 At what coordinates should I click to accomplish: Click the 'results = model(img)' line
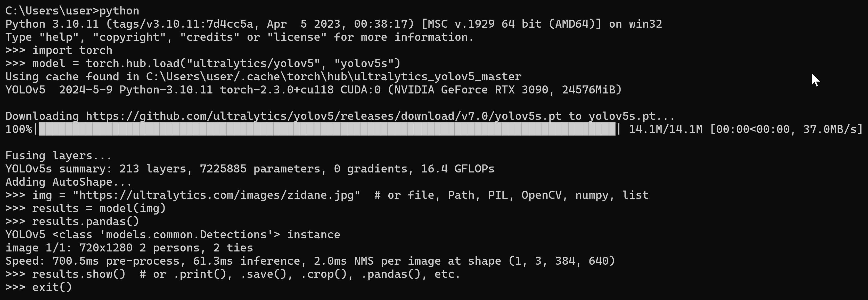[x=99, y=208]
